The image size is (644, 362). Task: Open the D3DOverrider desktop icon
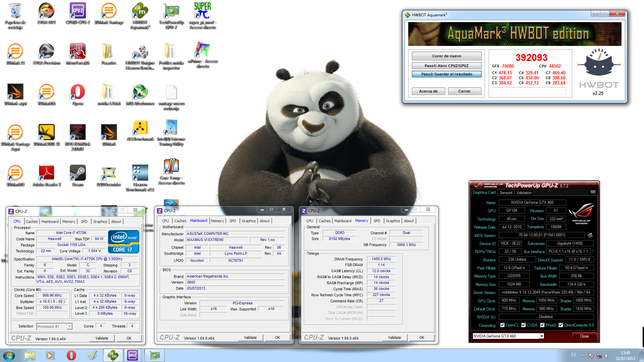[109, 176]
